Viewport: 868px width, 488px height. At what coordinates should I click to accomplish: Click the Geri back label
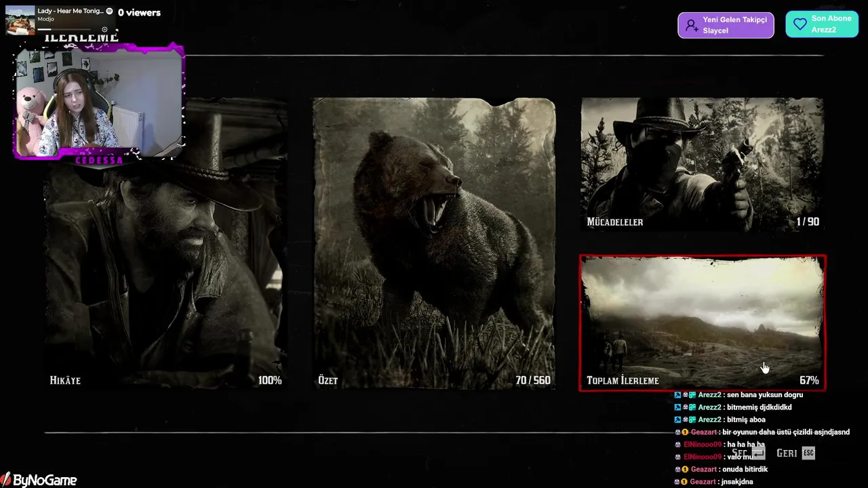click(x=787, y=453)
